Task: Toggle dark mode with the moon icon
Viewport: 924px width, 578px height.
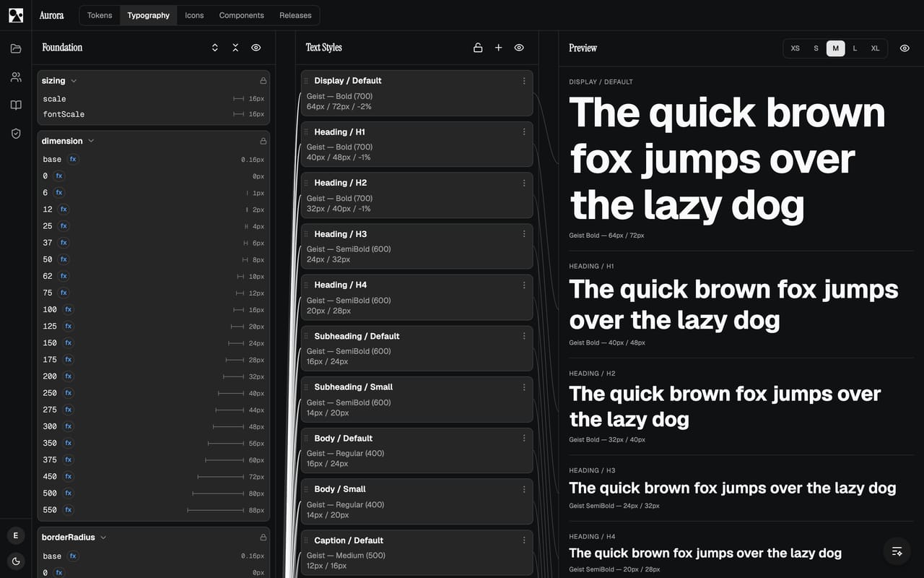Action: click(16, 561)
